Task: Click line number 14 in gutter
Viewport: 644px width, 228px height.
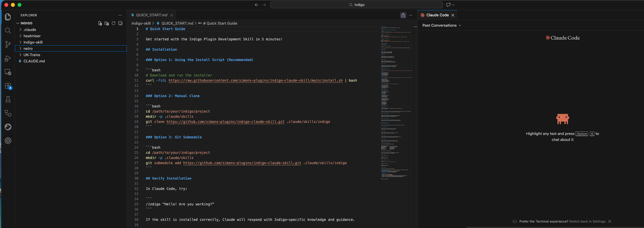Action: [x=136, y=96]
